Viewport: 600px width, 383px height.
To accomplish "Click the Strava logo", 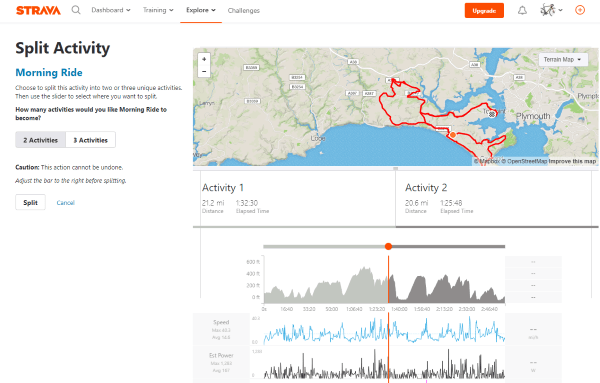I will [38, 10].
